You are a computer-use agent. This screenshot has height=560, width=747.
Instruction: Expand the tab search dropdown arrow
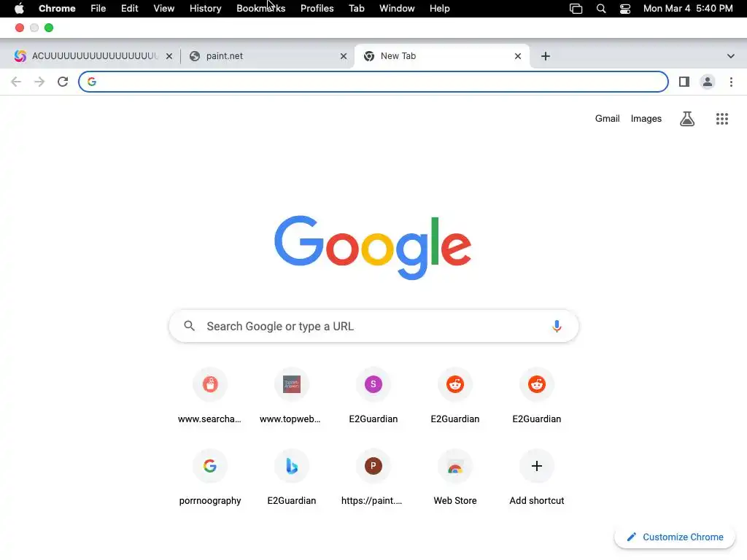click(731, 56)
